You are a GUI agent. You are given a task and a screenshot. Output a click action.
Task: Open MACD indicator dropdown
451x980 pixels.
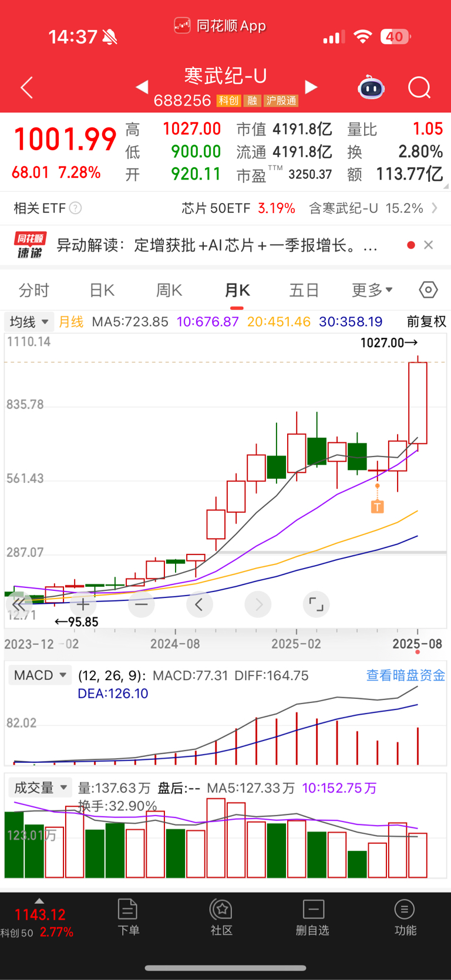point(40,675)
